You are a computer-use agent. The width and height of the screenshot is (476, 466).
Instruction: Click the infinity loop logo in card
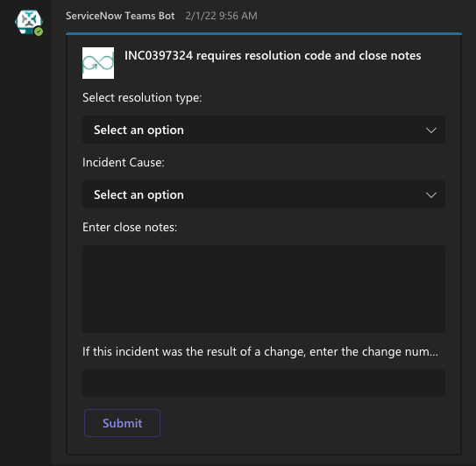[x=98, y=63]
